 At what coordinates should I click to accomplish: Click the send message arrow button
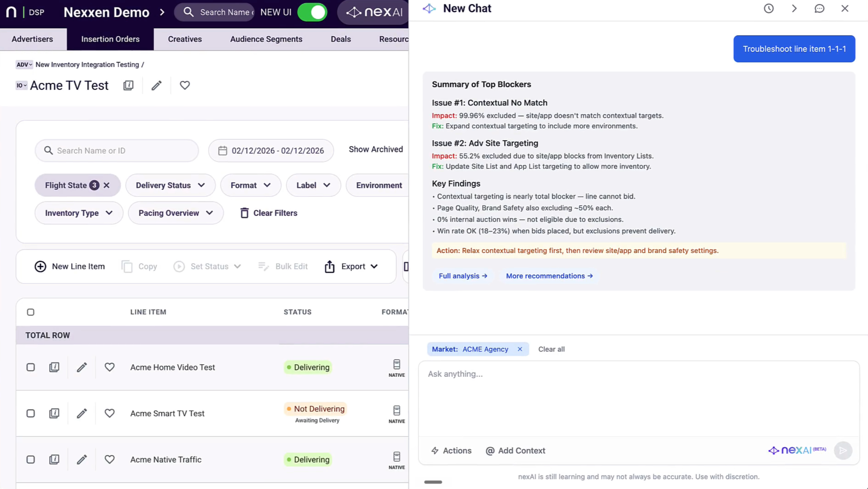pos(843,451)
